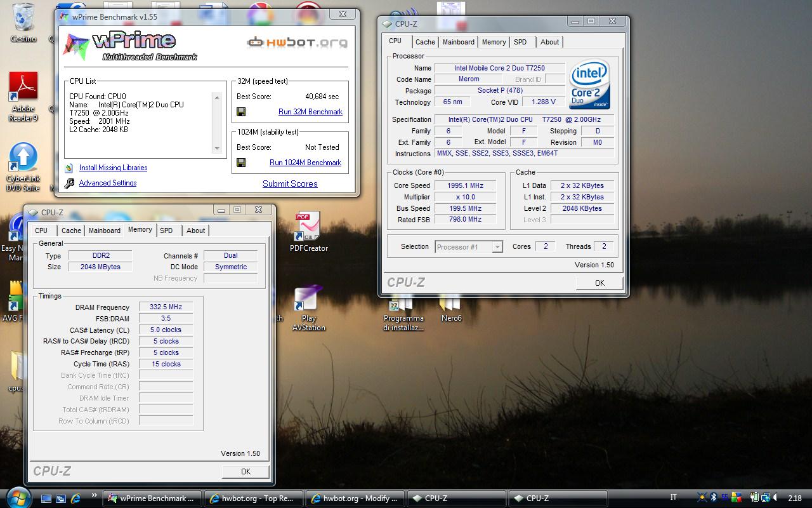Click the Submit Scores link
The image size is (812, 508).
tap(290, 184)
